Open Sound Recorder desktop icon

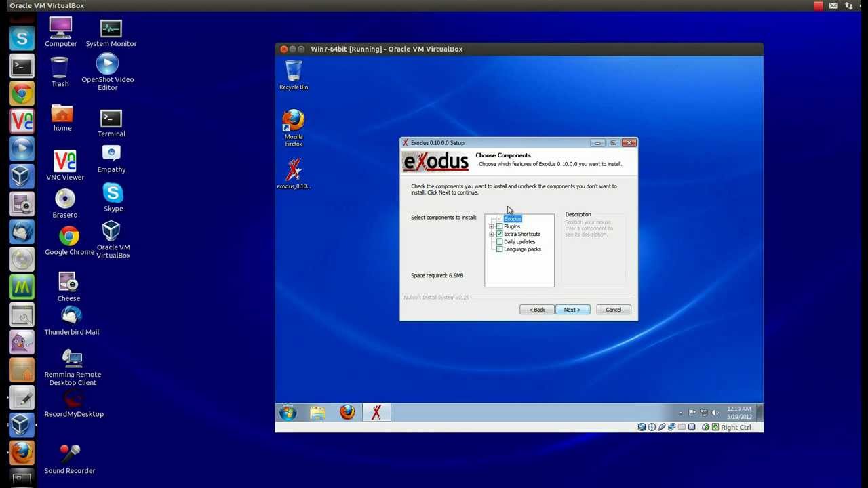(x=70, y=459)
